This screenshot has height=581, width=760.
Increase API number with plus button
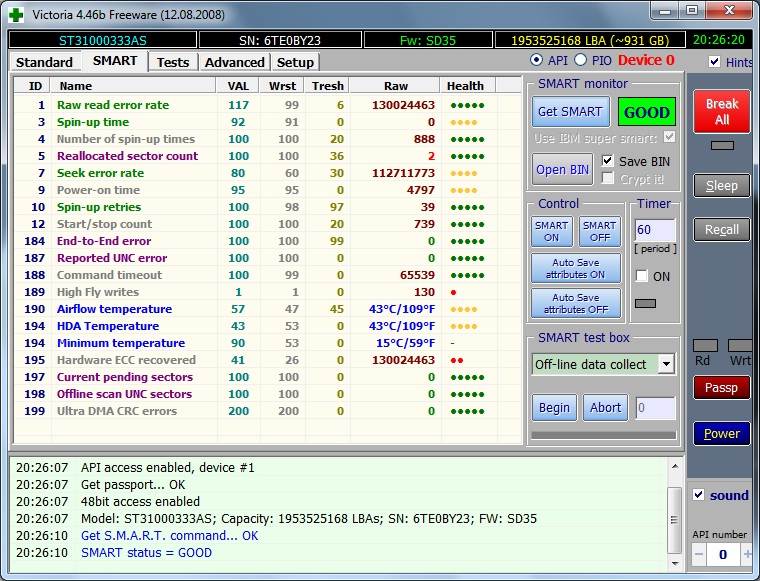click(x=749, y=554)
